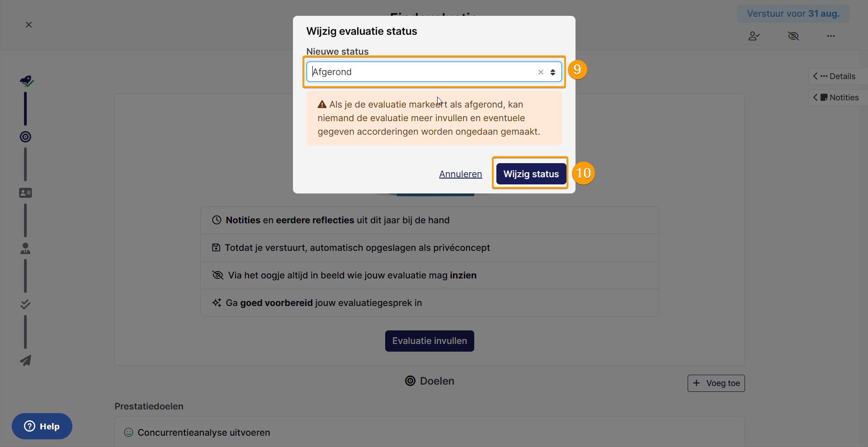Open the three dots more menu
The height and width of the screenshot is (447, 868).
(x=831, y=36)
